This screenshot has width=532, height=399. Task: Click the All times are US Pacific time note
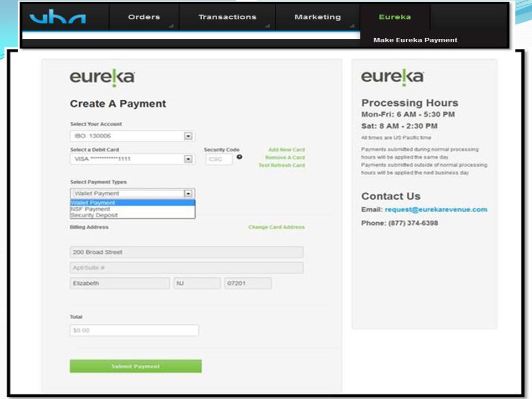point(396,138)
